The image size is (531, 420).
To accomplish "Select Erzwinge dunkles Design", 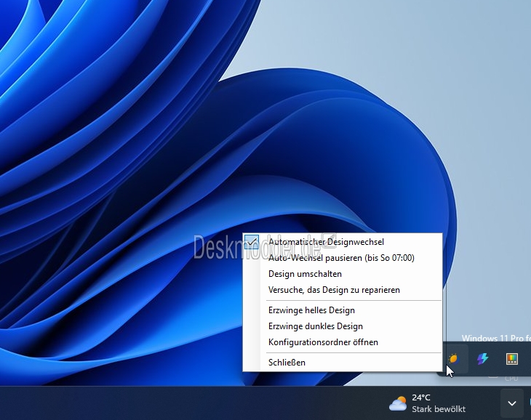I will 343,326.
